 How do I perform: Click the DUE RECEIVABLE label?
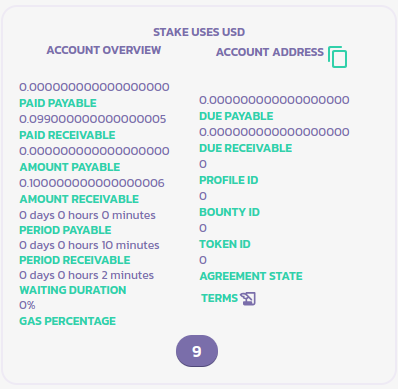click(x=246, y=148)
